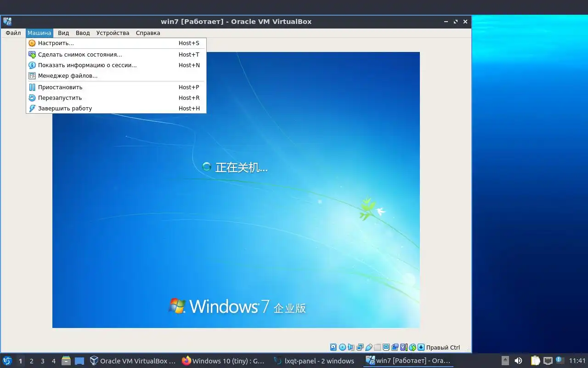Open Настроить settings gear icon
Viewport: 588px width, 368px height.
click(x=32, y=43)
